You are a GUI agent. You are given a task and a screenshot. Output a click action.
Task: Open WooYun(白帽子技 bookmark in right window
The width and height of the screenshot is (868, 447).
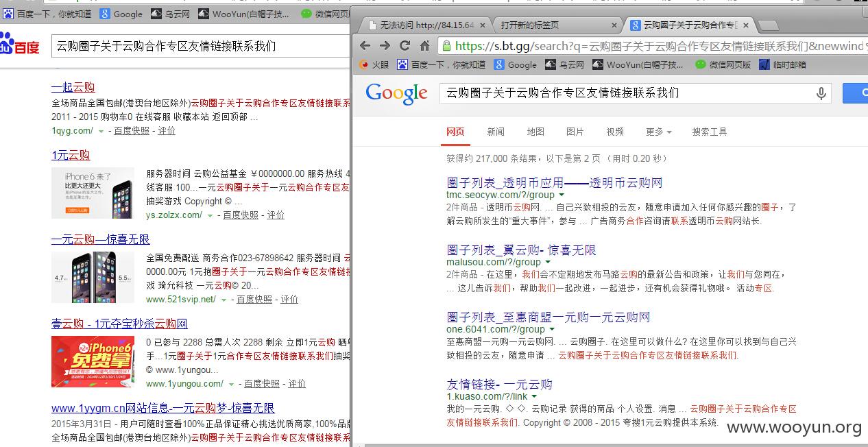click(638, 64)
